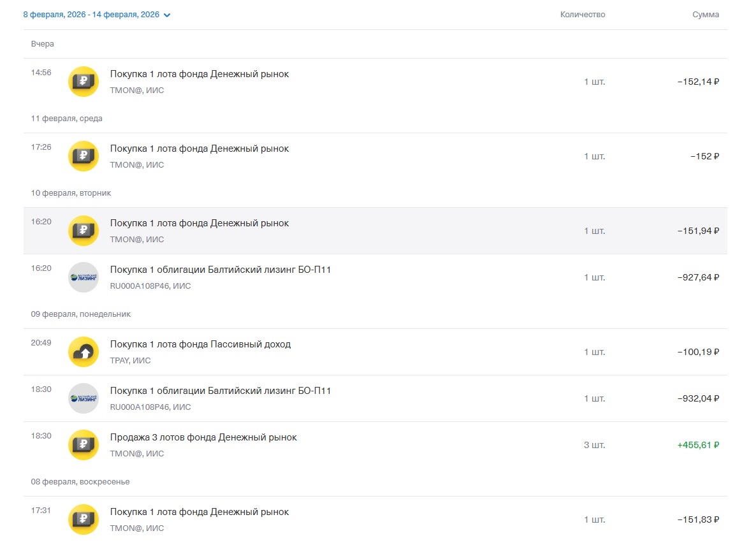Click the −100,19 ₽ TPAY amount
The width and height of the screenshot is (756, 552).
(698, 352)
